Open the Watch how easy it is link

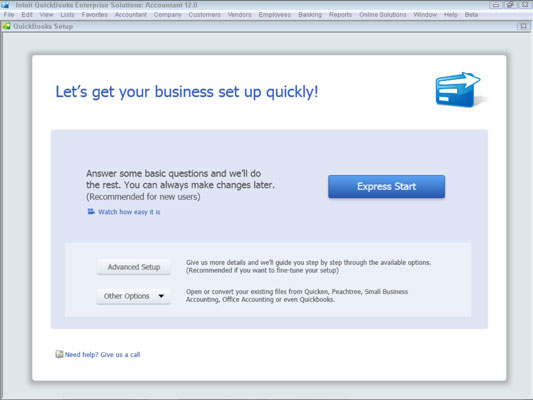[129, 212]
